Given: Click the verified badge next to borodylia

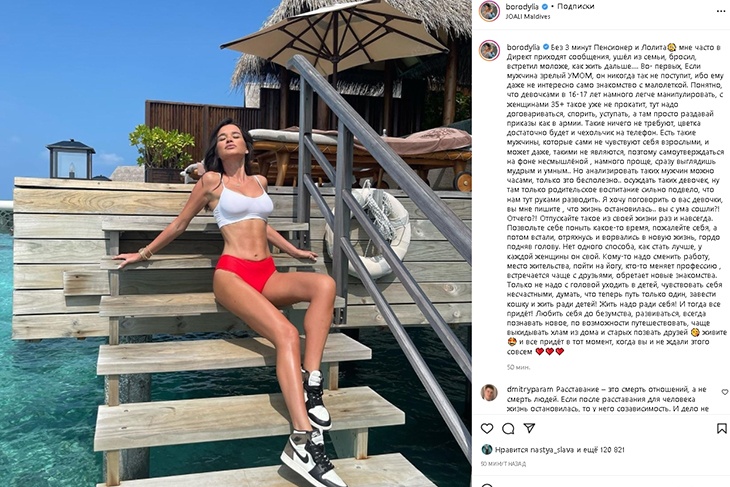Looking at the screenshot, I should (x=544, y=7).
